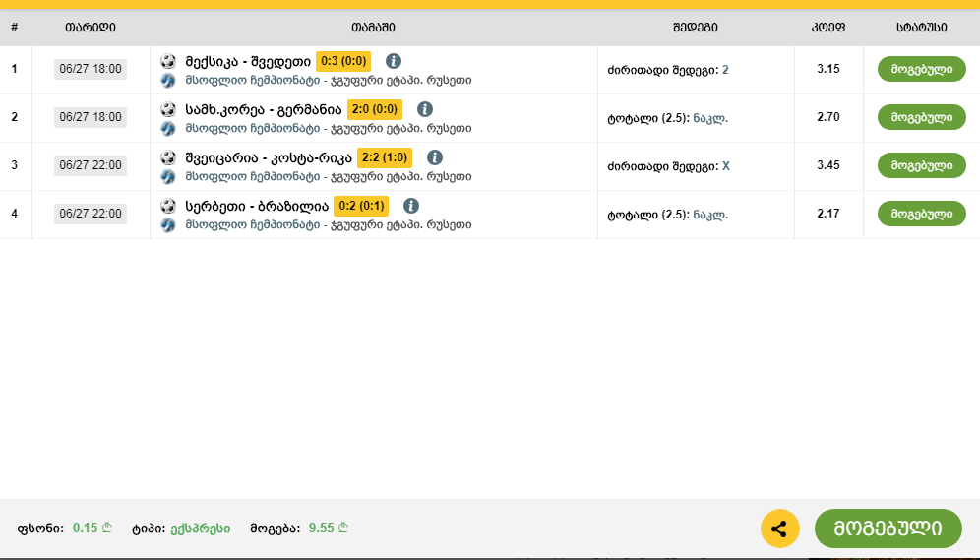Open info icon for შვეიცარია - კოსტა-რიკა match
The height and width of the screenshot is (560, 980).
point(434,157)
